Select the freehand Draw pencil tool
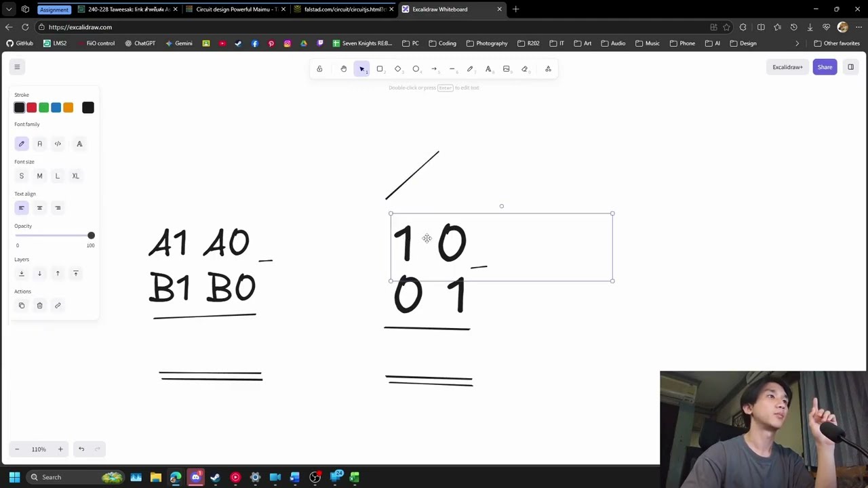This screenshot has width=868, height=488. (470, 68)
